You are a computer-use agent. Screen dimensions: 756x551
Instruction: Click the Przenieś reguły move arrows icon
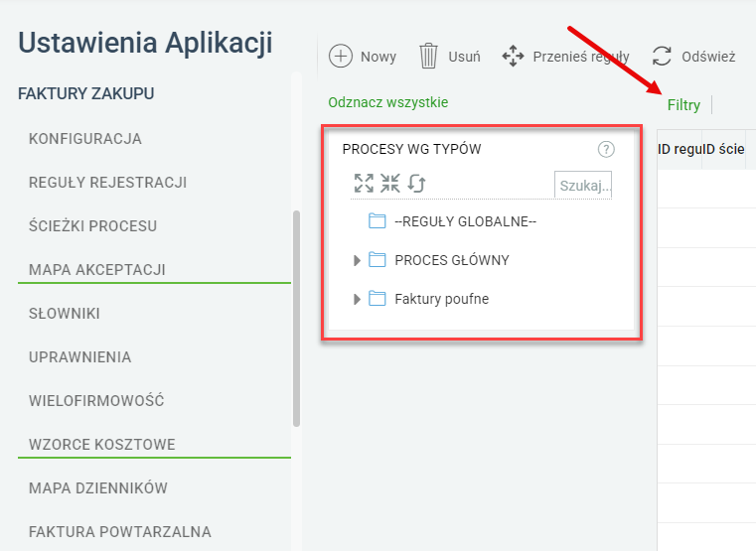click(x=513, y=57)
